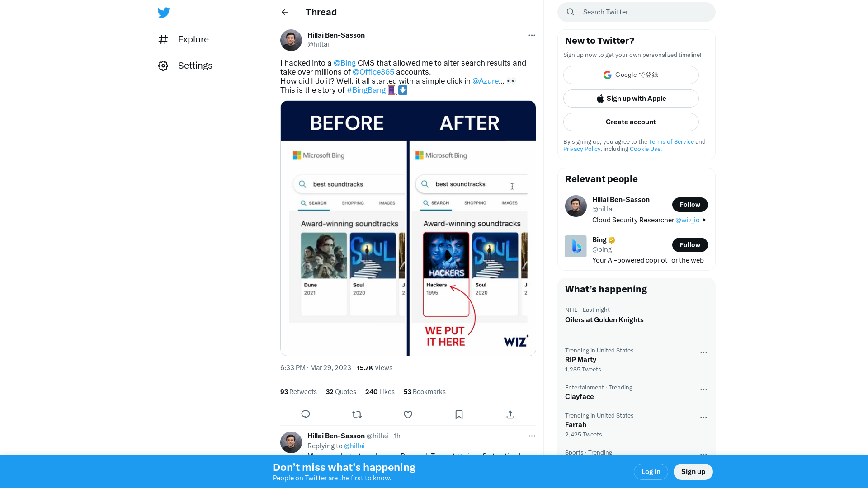Viewport: 868px width, 488px height.
Task: Click the retweet icon on post
Action: click(x=357, y=414)
